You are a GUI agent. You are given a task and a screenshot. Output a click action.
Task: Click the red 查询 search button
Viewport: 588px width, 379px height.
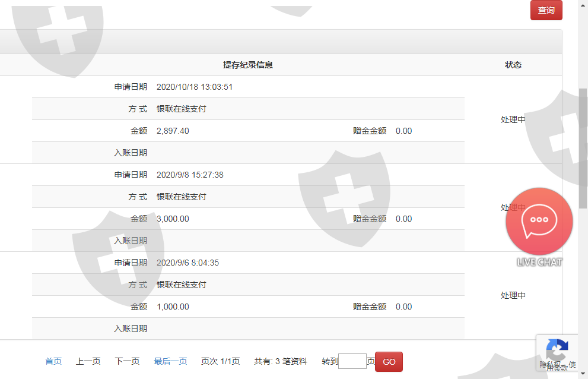coord(546,10)
